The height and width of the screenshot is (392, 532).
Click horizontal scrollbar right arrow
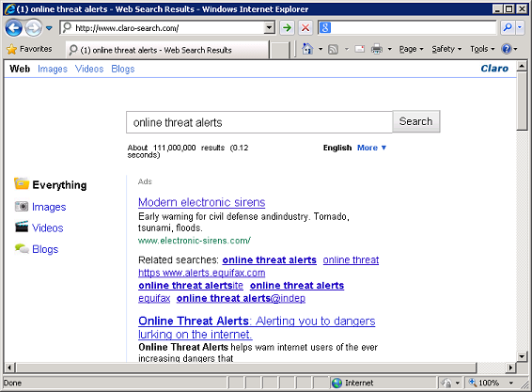point(510,368)
